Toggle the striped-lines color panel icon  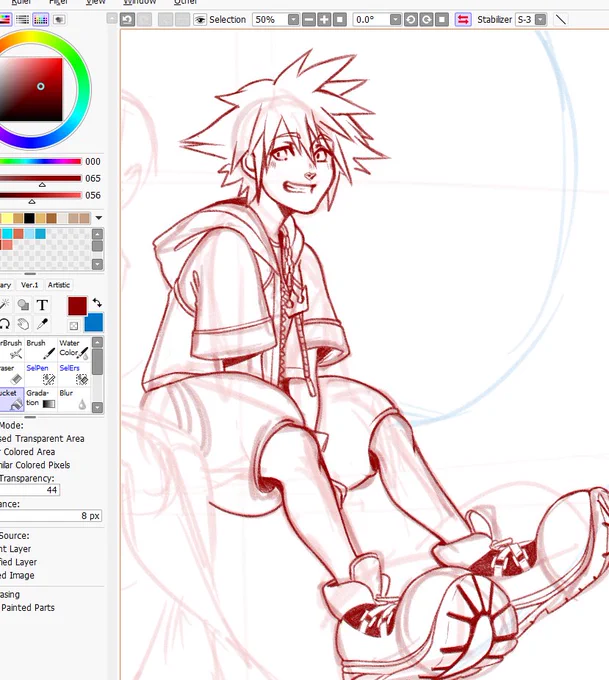tap(23, 20)
